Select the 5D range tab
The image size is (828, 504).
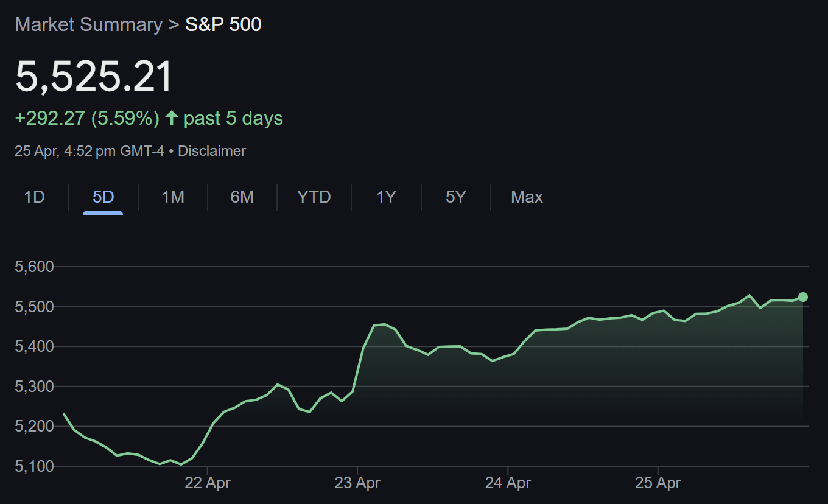click(x=103, y=197)
